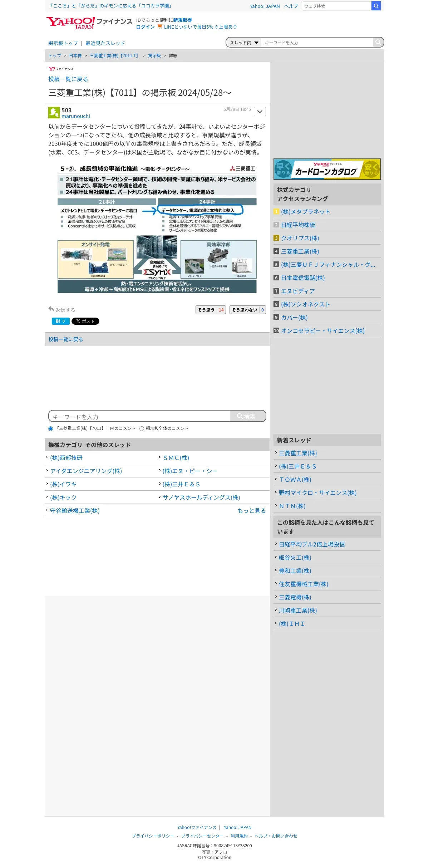Select the 「三菱重工業(株)【7011】」内のコメント radio button

click(x=50, y=428)
